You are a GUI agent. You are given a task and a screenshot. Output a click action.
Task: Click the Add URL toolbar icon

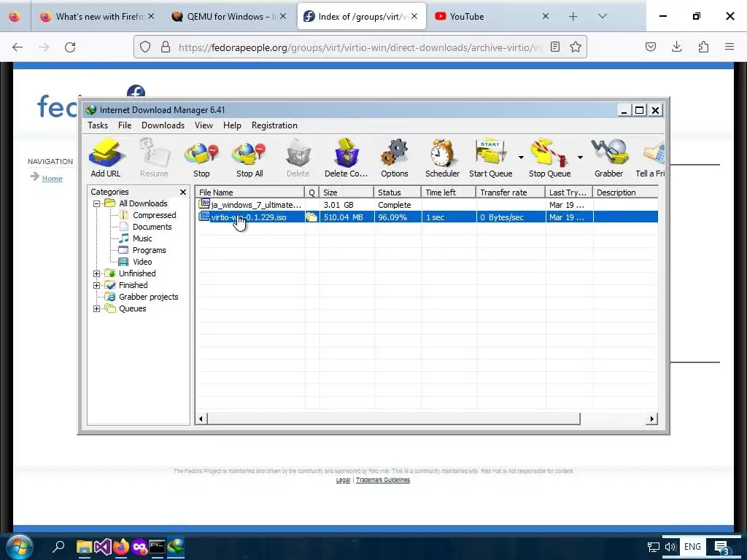tap(106, 158)
